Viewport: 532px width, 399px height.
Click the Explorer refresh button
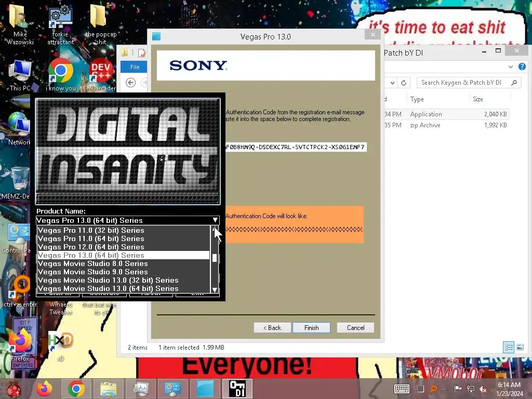(x=403, y=83)
